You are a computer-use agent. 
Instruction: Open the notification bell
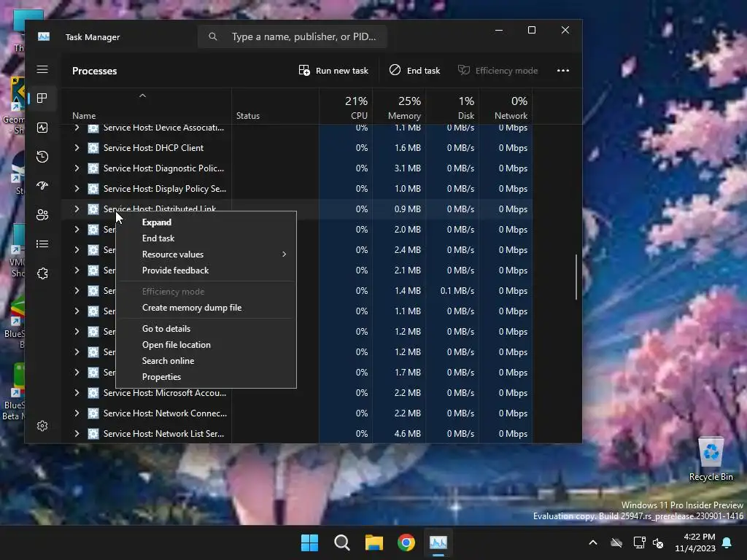pos(727,542)
